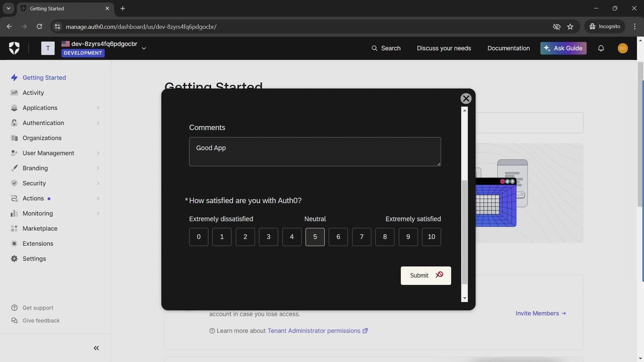The height and width of the screenshot is (362, 644).
Task: Close the feedback survey dialog
Action: tap(466, 99)
